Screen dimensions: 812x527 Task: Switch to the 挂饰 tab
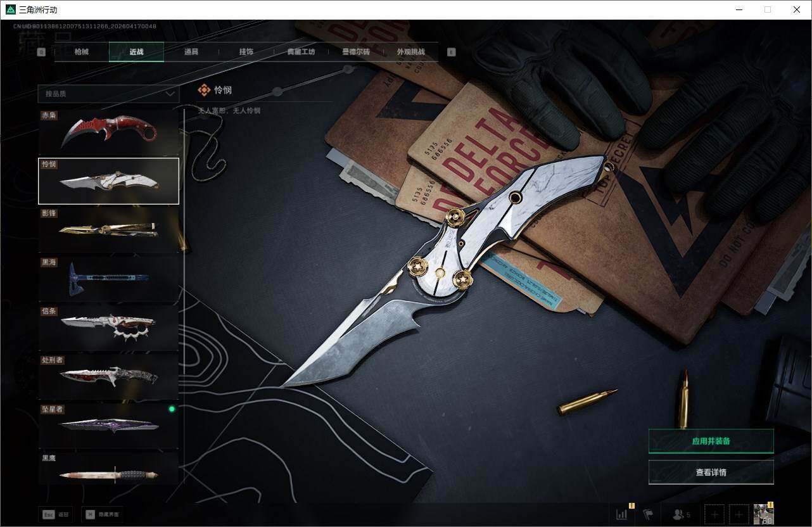coord(246,52)
